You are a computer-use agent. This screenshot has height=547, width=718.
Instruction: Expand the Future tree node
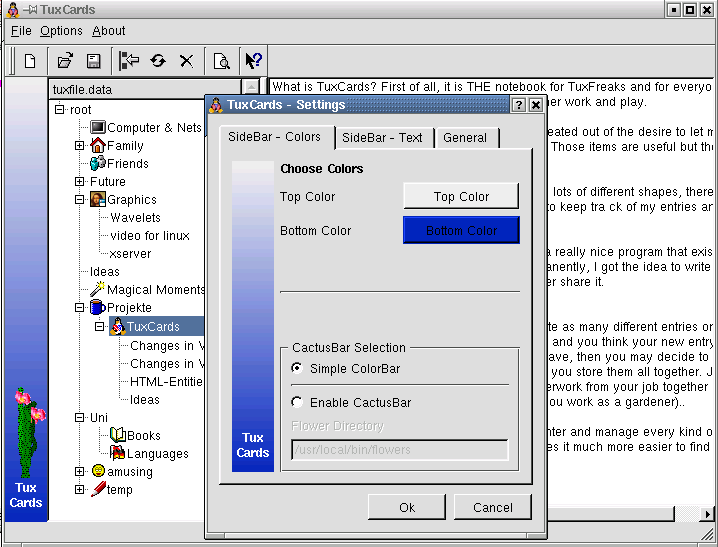tap(79, 181)
